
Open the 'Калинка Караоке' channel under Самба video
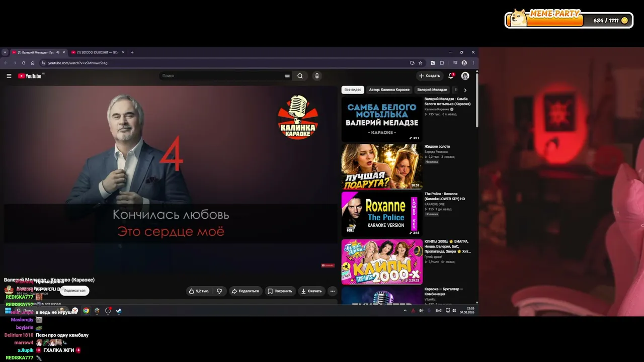[x=437, y=109]
